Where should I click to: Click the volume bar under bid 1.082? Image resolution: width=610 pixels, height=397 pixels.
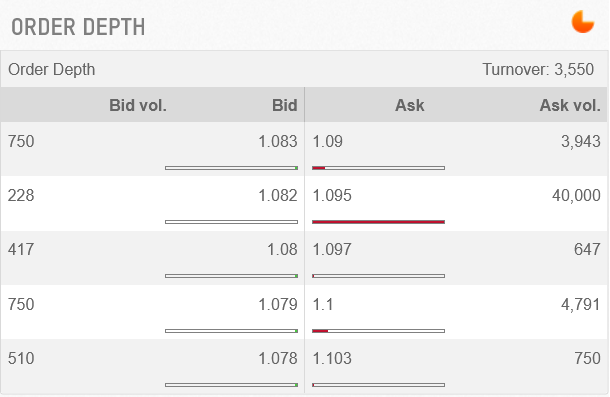[x=231, y=222]
